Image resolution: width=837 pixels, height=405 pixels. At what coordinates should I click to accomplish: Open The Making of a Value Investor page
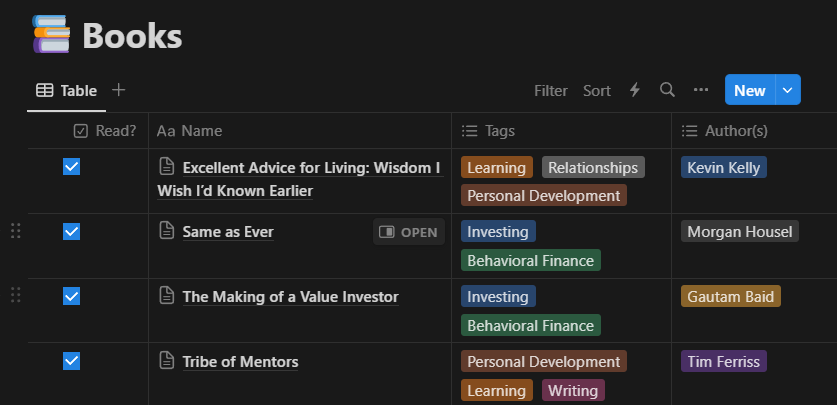coord(290,296)
